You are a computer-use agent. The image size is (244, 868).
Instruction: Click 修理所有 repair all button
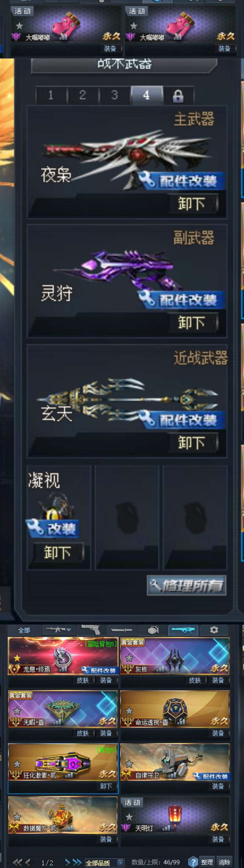[187, 586]
